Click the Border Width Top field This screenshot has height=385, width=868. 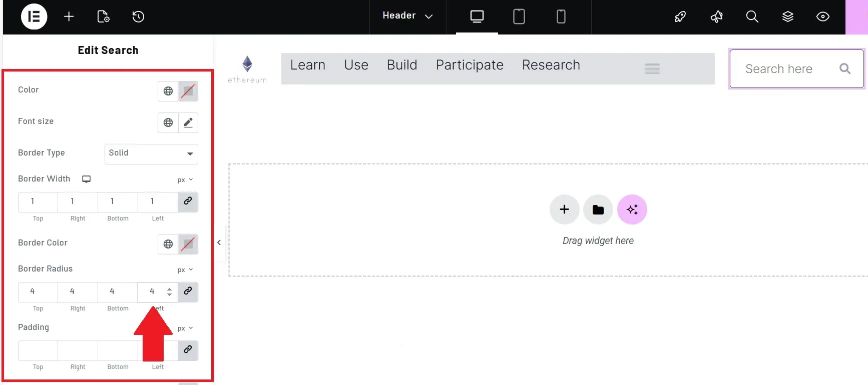point(38,201)
